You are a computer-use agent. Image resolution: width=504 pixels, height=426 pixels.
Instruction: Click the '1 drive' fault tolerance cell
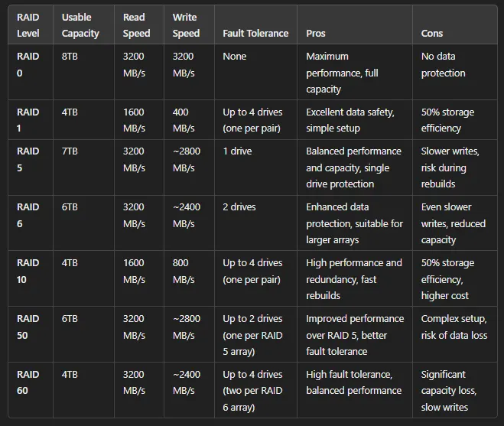(237, 151)
